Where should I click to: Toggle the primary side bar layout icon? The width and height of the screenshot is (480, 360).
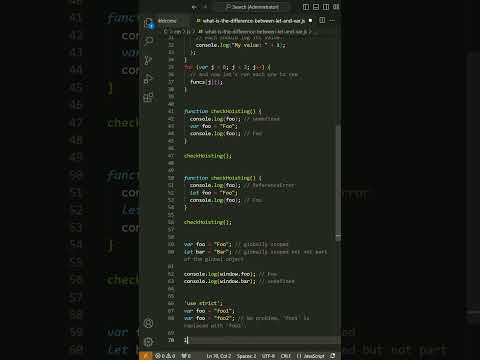tap(306, 7)
